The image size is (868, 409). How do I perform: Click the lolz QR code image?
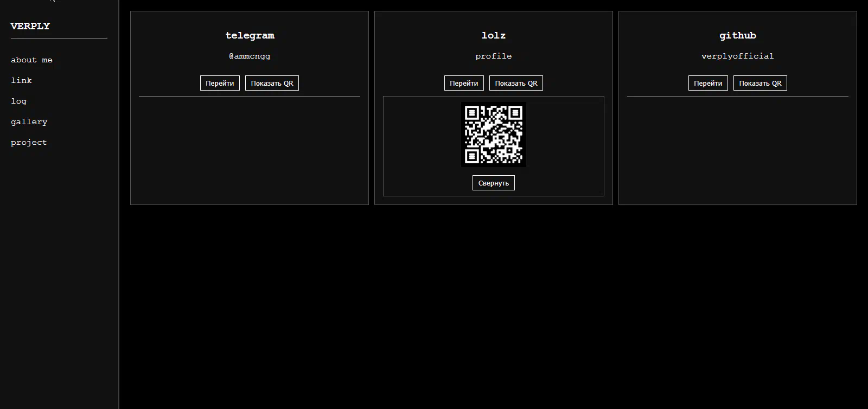pyautogui.click(x=494, y=135)
